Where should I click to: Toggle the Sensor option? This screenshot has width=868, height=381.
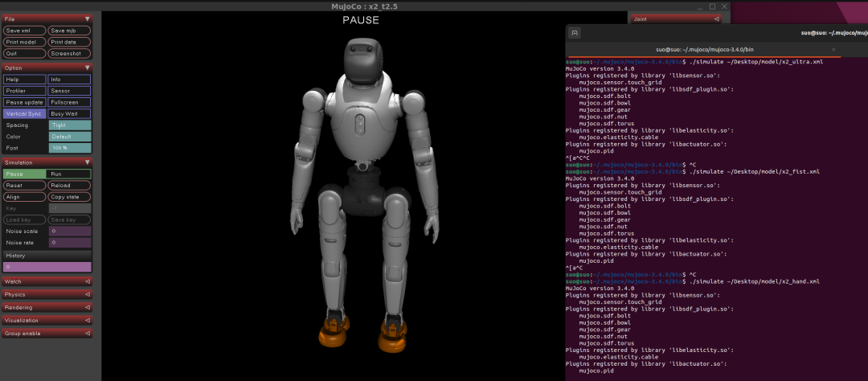[70, 91]
